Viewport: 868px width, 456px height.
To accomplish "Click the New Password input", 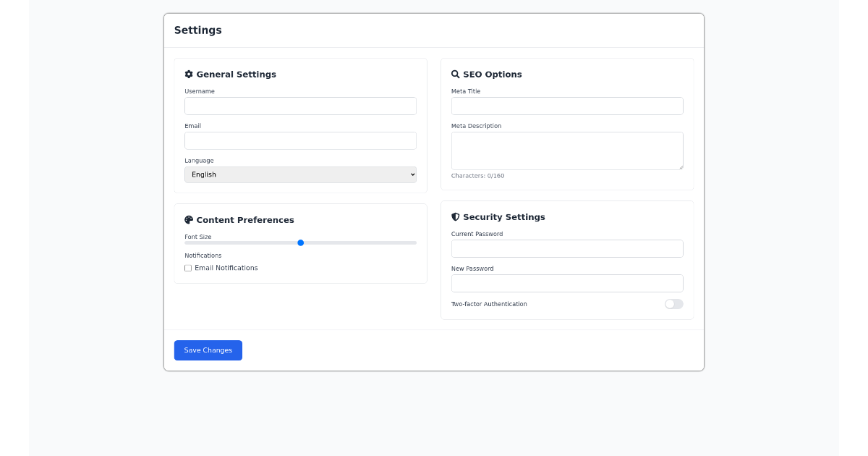I will [x=567, y=283].
